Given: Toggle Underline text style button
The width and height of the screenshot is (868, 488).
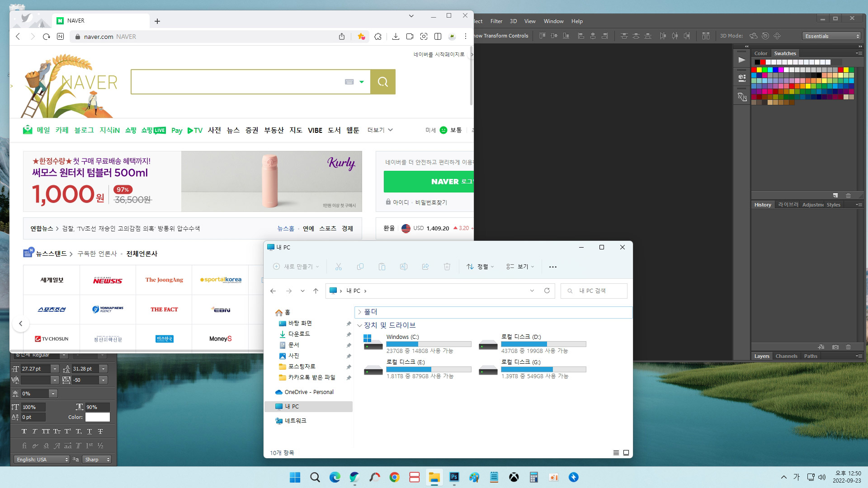Looking at the screenshot, I should pyautogui.click(x=90, y=431).
